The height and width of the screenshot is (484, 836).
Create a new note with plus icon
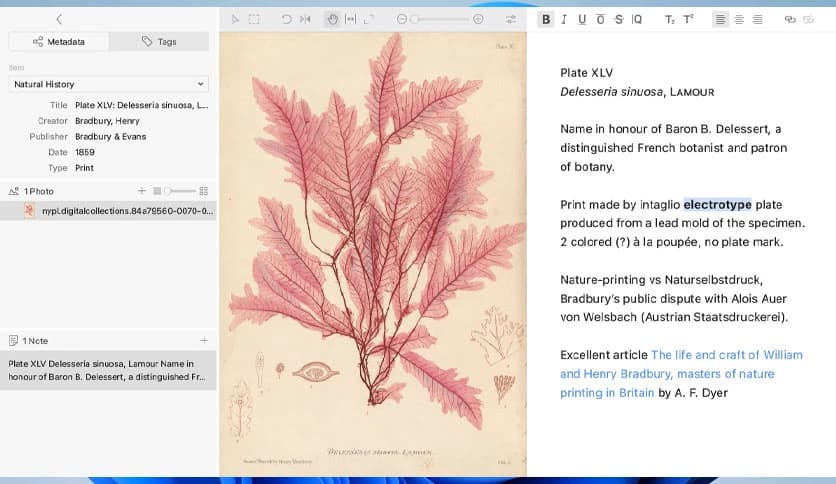pos(204,340)
